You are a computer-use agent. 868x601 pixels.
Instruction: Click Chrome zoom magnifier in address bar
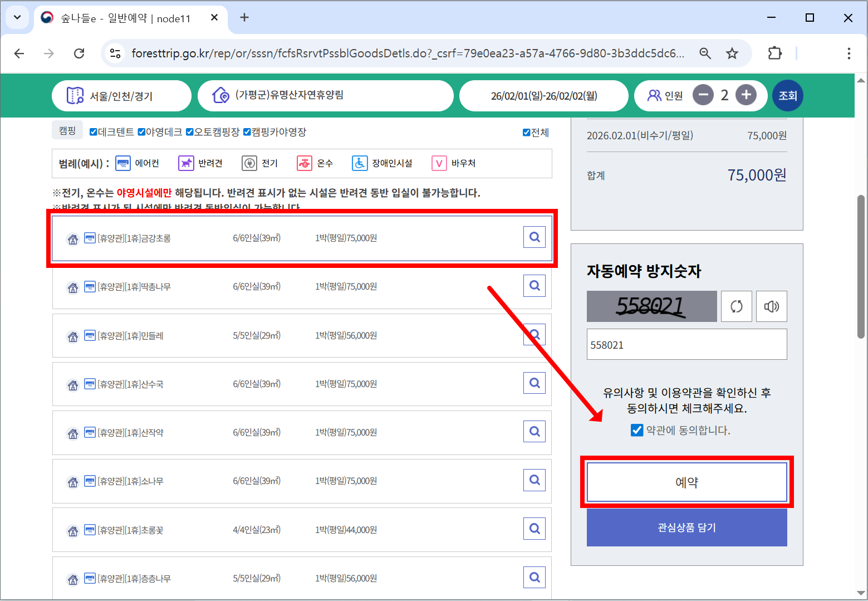coord(705,53)
